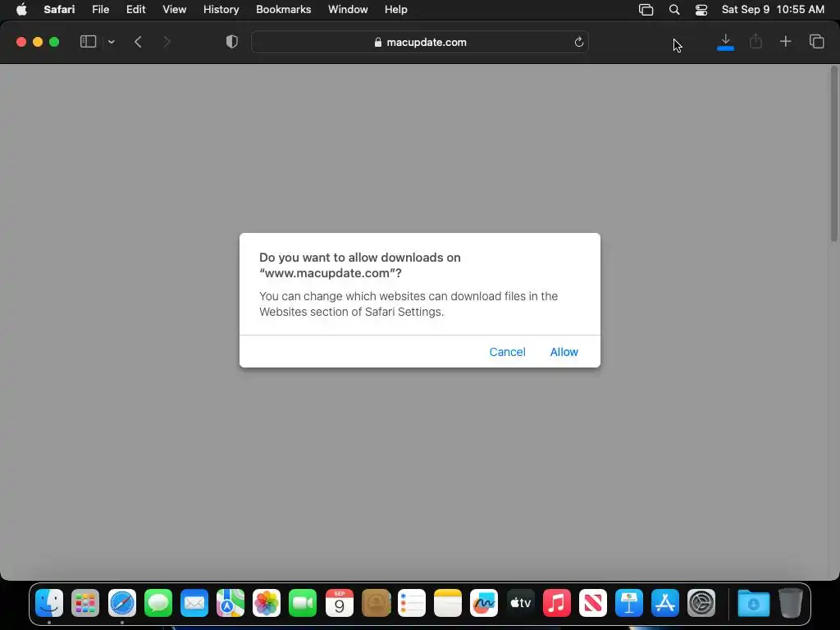This screenshot has width=840, height=630.
Task: Open Freeform from the Dock
Action: pos(484,603)
